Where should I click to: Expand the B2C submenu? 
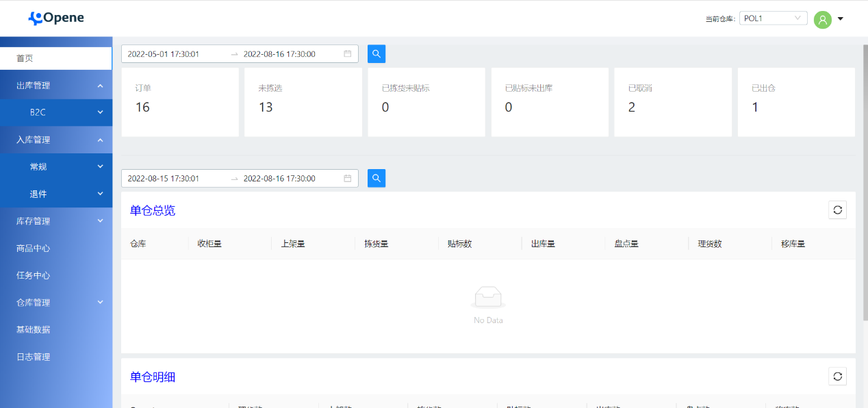pyautogui.click(x=56, y=112)
